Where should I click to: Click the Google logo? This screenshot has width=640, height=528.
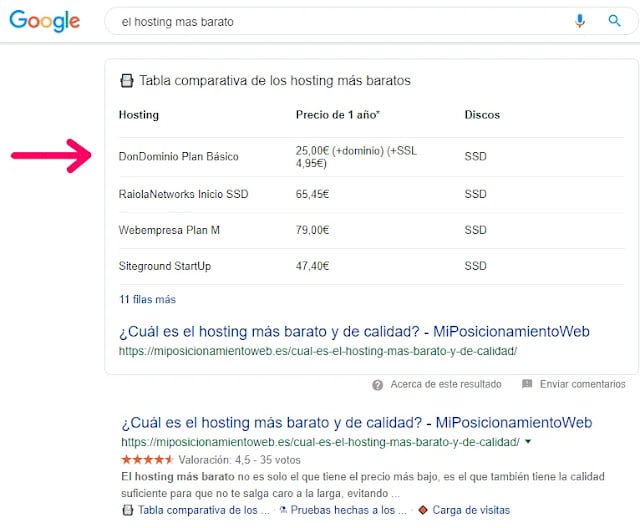pos(46,21)
